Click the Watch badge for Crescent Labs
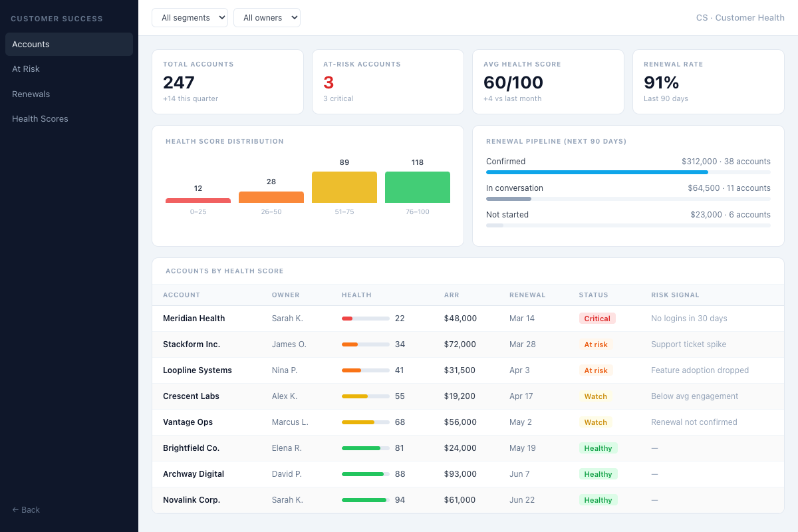This screenshot has width=798, height=532. click(x=595, y=396)
